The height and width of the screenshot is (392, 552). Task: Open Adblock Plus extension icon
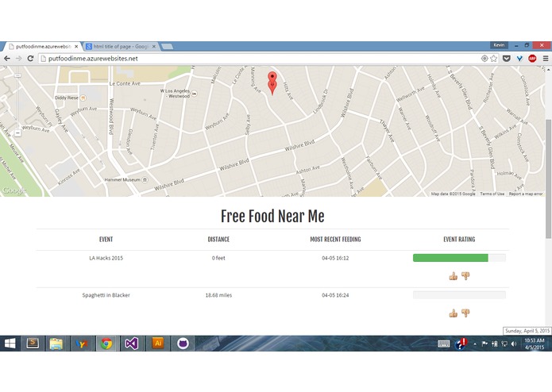(x=532, y=59)
